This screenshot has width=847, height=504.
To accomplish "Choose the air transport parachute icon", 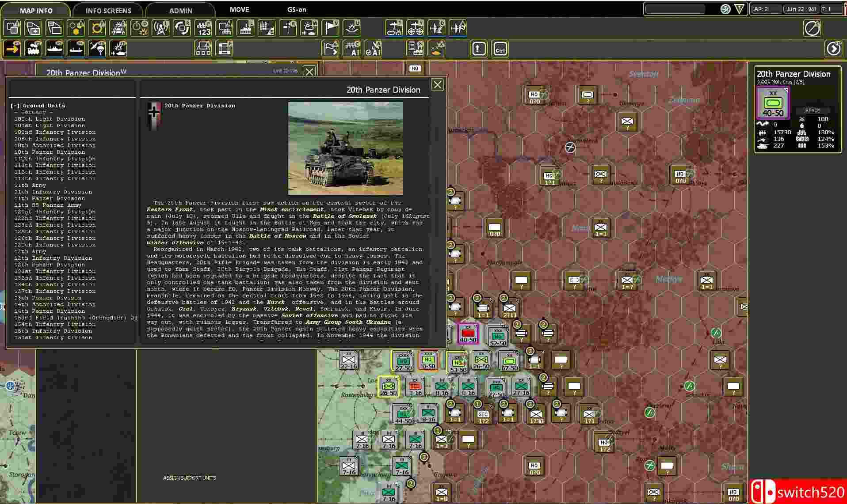I will click(x=97, y=49).
